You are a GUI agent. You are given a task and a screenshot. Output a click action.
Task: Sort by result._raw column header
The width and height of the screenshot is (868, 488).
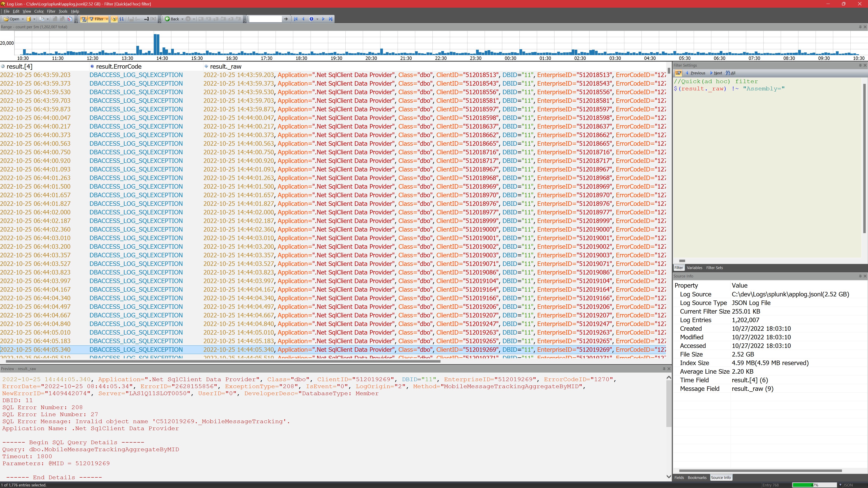pyautogui.click(x=435, y=66)
